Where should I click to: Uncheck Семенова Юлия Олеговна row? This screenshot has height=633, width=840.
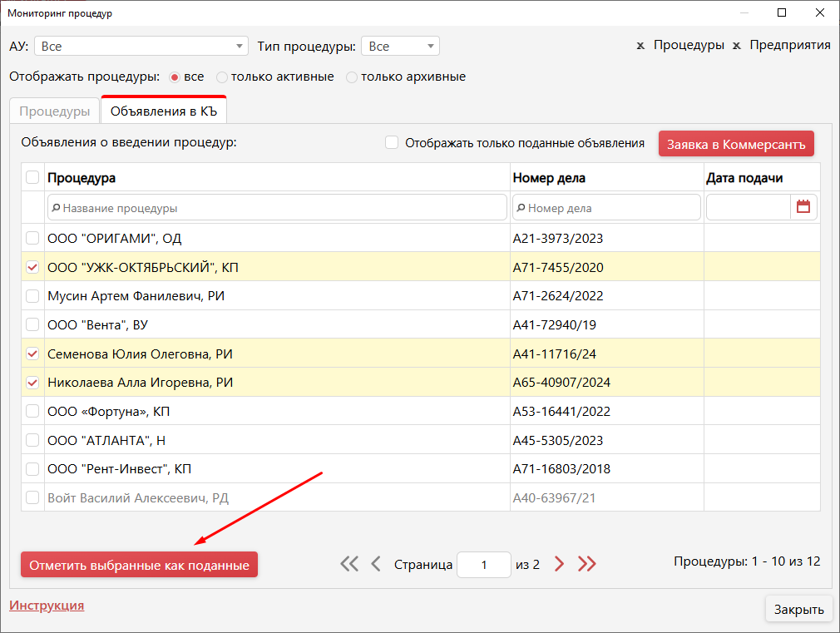[x=32, y=354]
